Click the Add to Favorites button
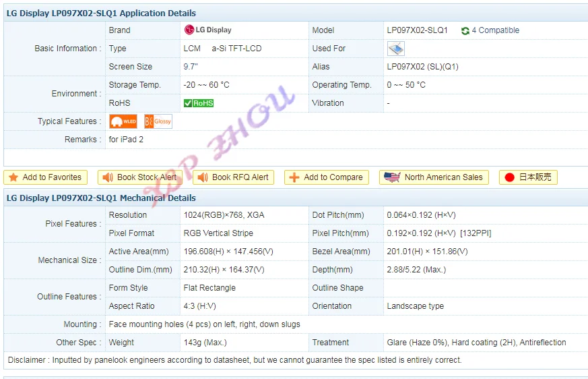This screenshot has width=588, height=379. (x=45, y=177)
